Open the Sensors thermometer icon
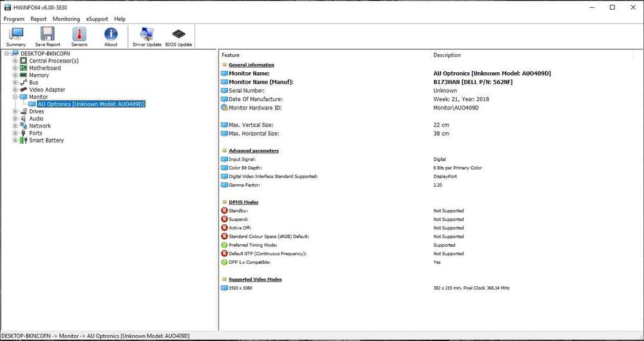The width and height of the screenshot is (644, 341). (79, 36)
